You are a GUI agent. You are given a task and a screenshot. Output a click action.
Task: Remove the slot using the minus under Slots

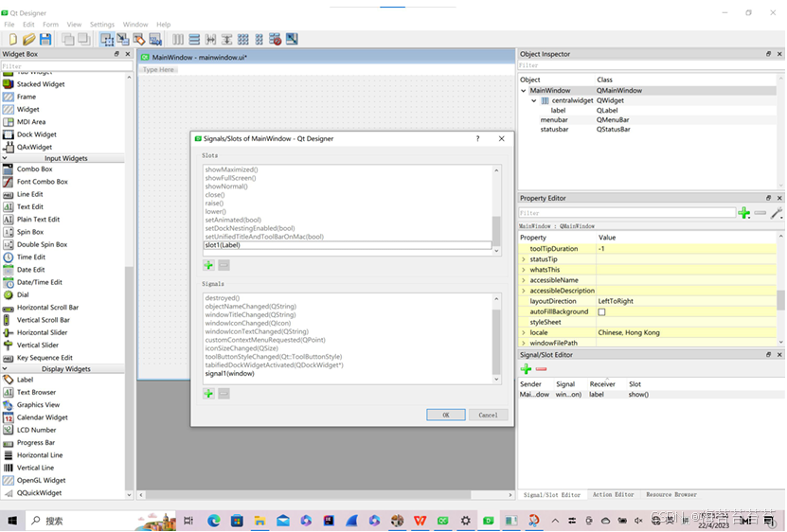224,265
